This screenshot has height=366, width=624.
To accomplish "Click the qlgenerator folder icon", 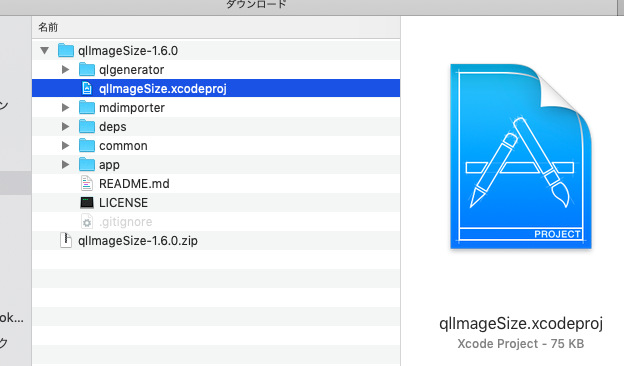I will (87, 70).
